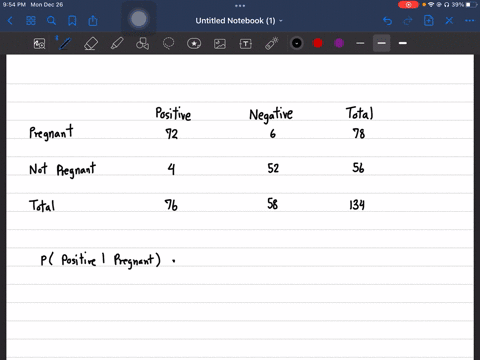Select the Image insert tool
480x360 pixels.
coord(220,44)
